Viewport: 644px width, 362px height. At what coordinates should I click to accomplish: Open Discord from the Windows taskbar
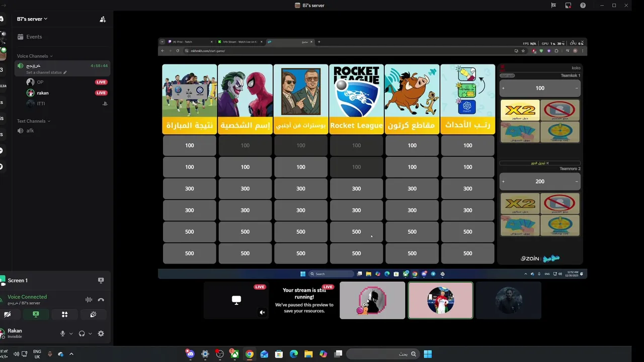(x=190, y=354)
